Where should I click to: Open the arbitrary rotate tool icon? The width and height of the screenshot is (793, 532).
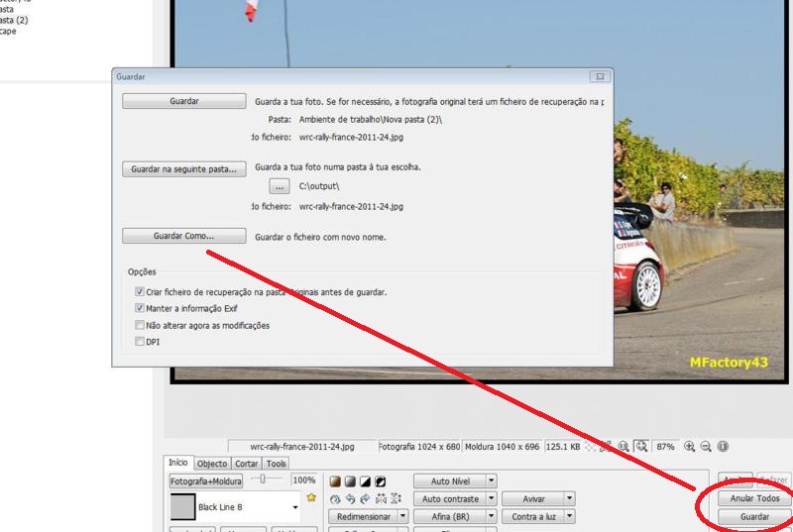tap(335, 499)
